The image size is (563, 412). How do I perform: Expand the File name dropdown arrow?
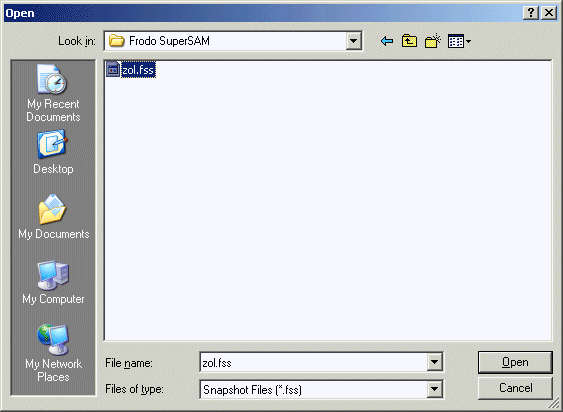point(434,362)
